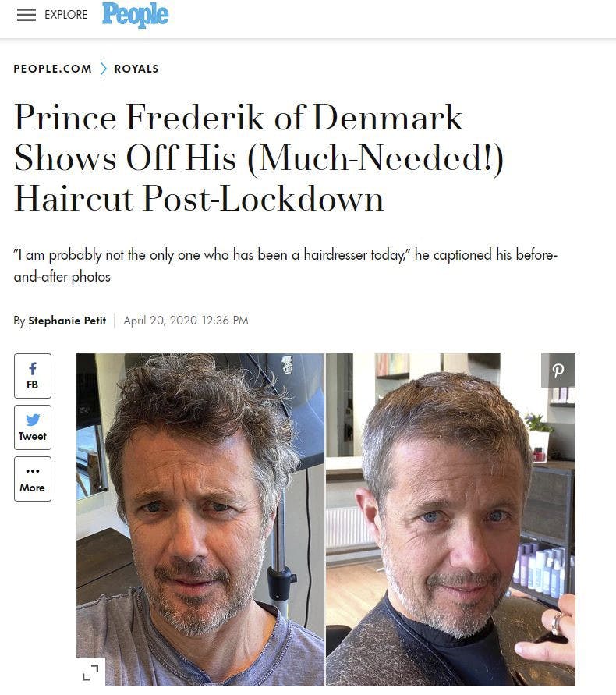Click the breadcrumb chevron arrow
Image resolution: width=616 pixels, height=695 pixels.
pyautogui.click(x=103, y=69)
